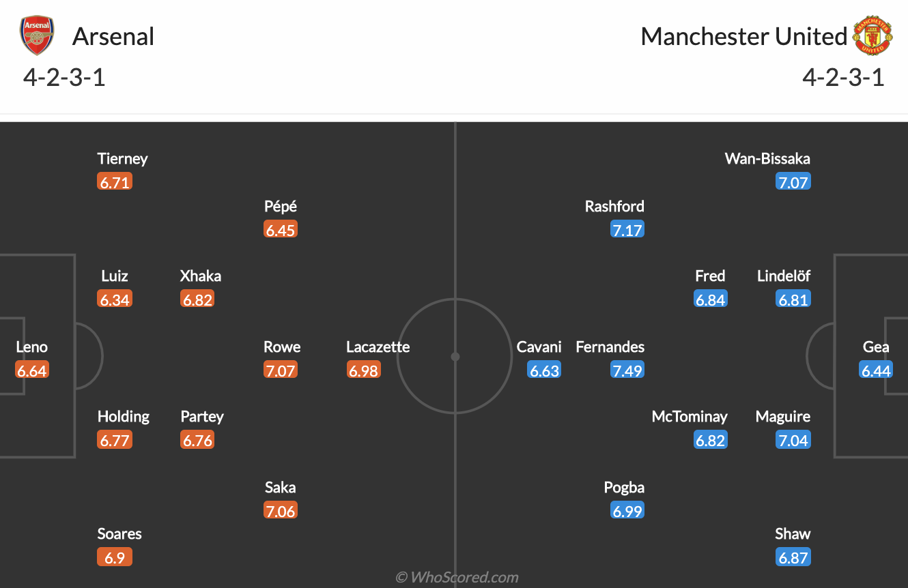Open Cavani's player name
This screenshot has width=908, height=588.
539,347
